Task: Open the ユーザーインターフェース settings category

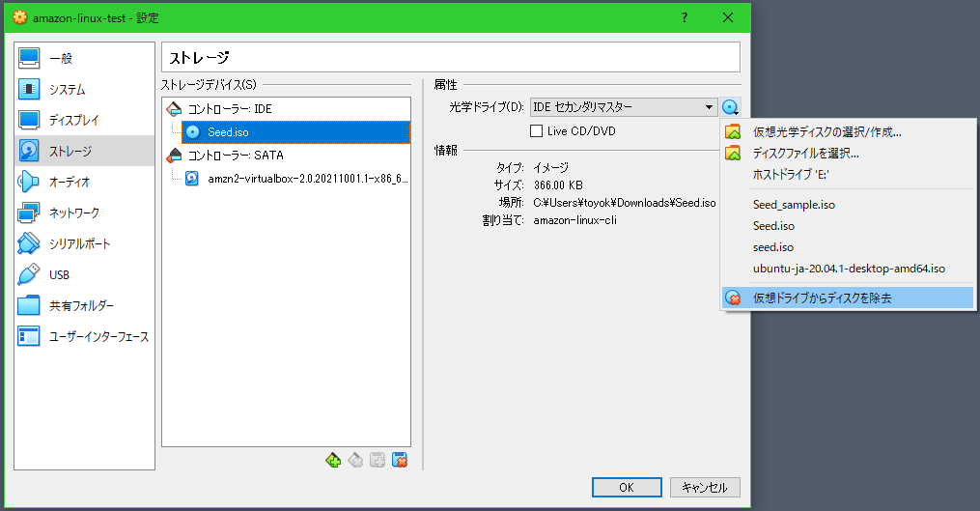Action: pos(84,336)
